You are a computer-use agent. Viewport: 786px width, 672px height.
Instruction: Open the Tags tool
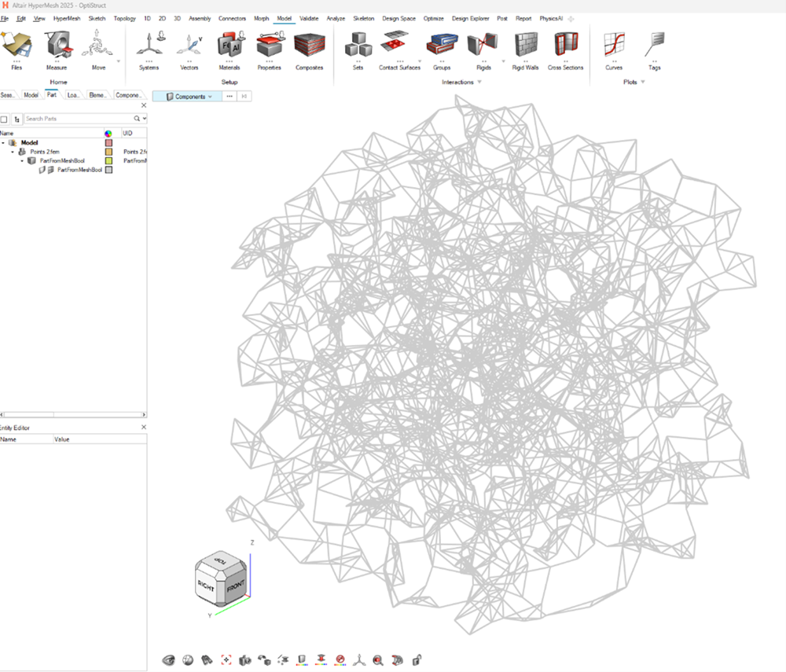(x=654, y=49)
